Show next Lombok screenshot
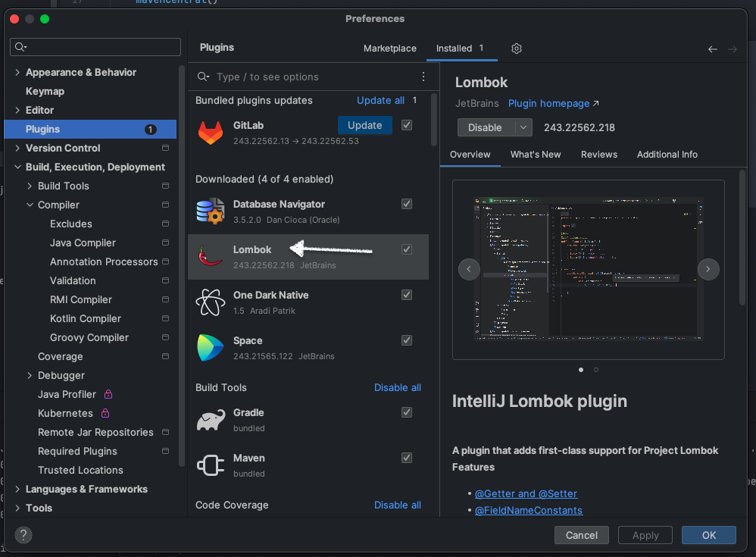756x557 pixels. [708, 269]
